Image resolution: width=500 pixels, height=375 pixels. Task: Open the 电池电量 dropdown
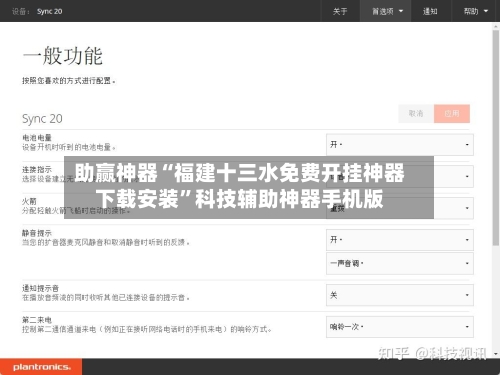[400, 145]
